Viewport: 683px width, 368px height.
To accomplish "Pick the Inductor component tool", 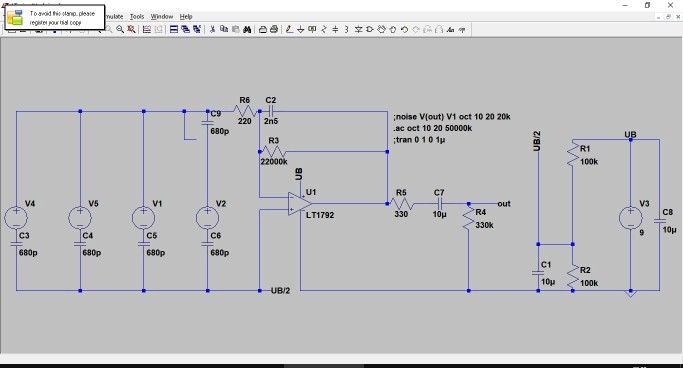I will pos(346,30).
